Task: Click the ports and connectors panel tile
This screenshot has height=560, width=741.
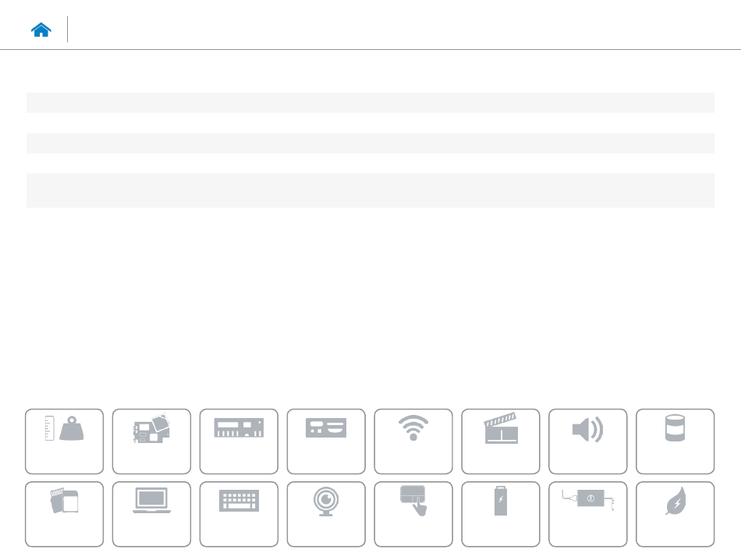Action: (x=326, y=441)
